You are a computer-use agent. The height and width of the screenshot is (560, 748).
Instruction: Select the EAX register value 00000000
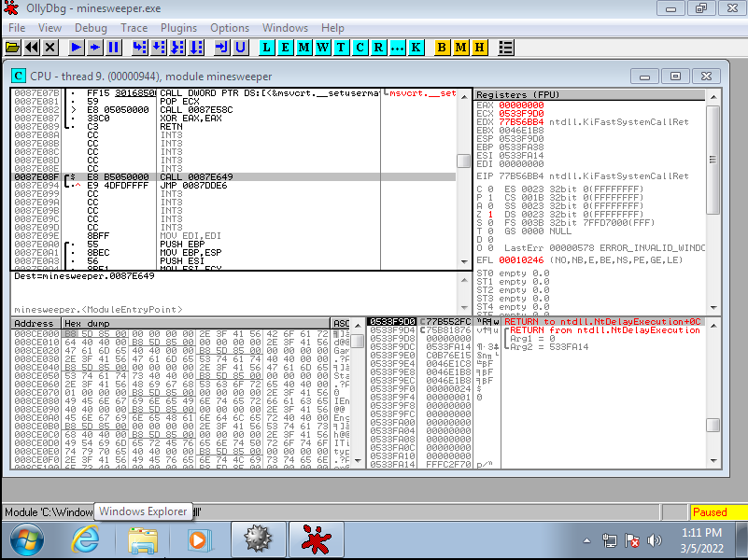click(521, 105)
